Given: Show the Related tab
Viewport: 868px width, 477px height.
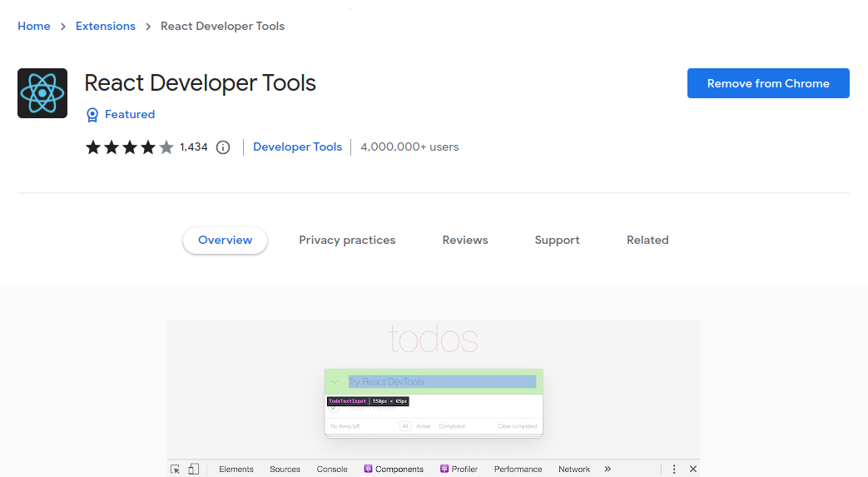Looking at the screenshot, I should (647, 240).
